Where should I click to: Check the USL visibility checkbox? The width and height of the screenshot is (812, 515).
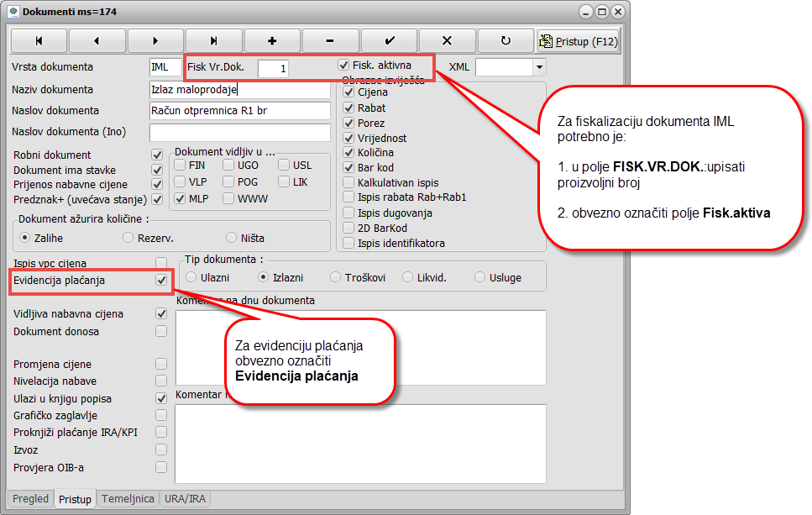tap(284, 166)
